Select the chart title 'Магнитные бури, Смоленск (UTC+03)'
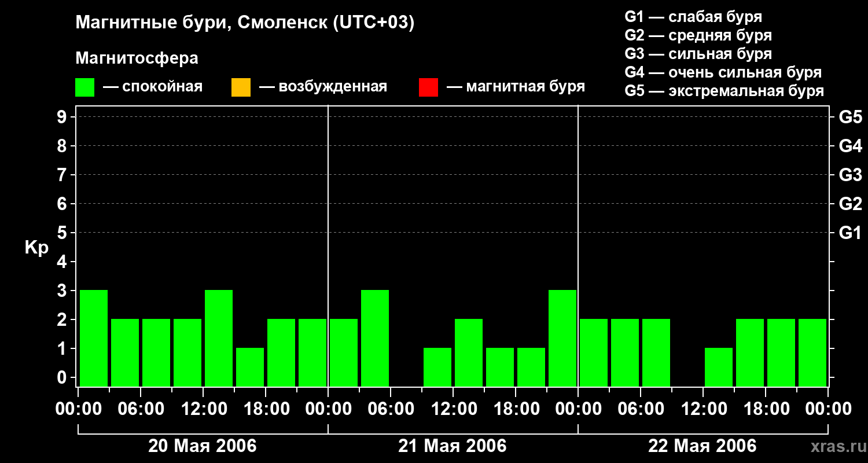Screen dimensions: 868x463 245,23
